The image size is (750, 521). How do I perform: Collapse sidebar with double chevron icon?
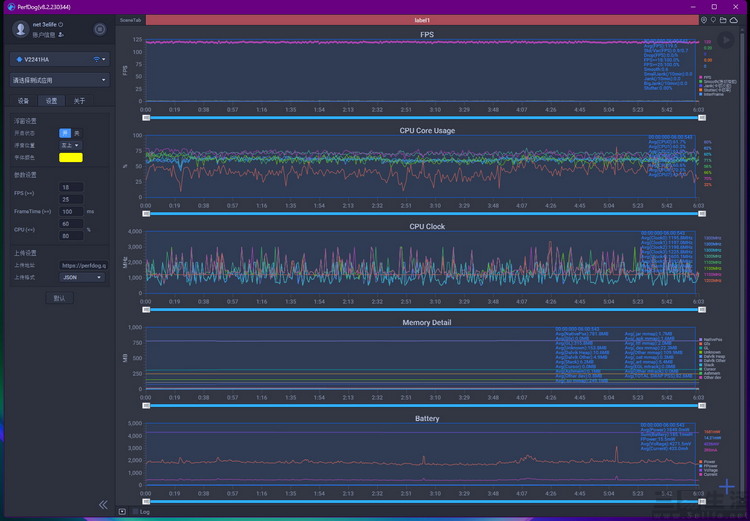pyautogui.click(x=103, y=505)
